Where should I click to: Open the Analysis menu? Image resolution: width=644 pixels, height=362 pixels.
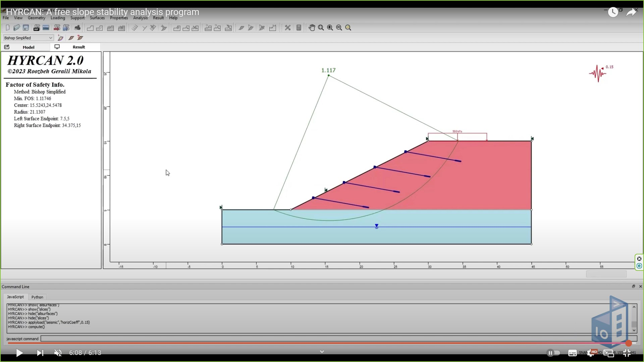(140, 18)
